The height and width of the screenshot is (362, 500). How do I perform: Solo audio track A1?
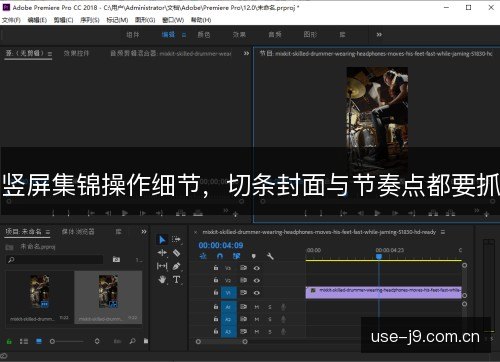click(x=270, y=307)
